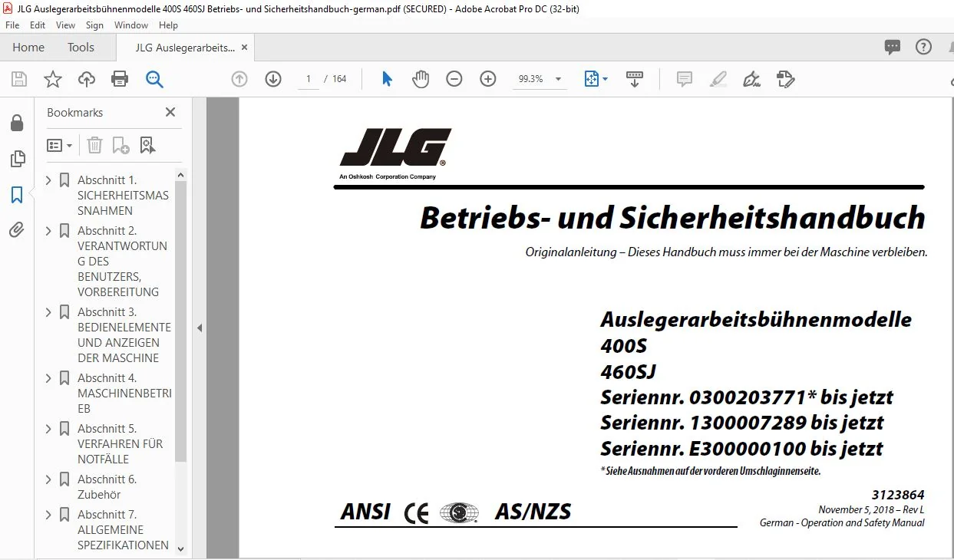954x560 pixels.
Task: Select the Highlight text tool
Action: 718,79
